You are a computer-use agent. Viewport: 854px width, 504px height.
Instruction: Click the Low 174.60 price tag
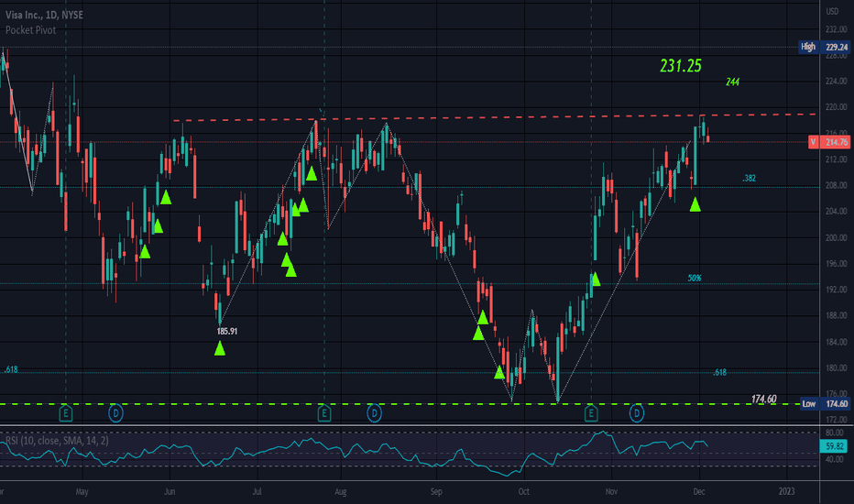(x=825, y=404)
